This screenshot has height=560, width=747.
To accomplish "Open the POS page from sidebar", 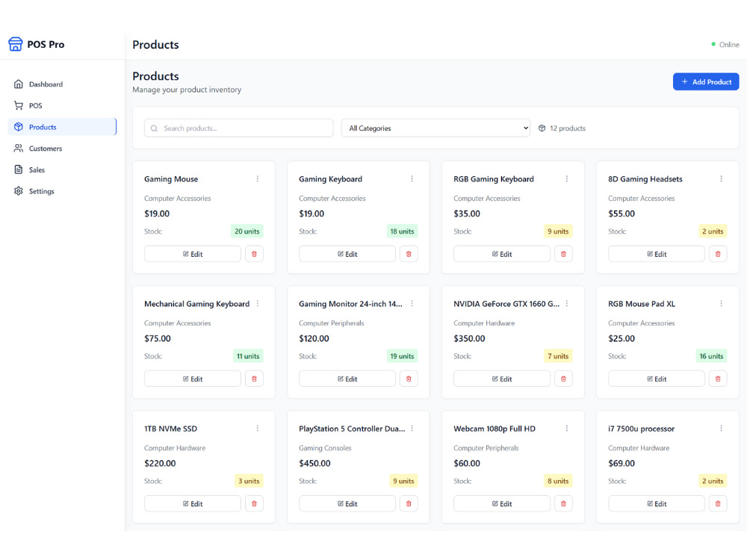I will [x=62, y=106].
